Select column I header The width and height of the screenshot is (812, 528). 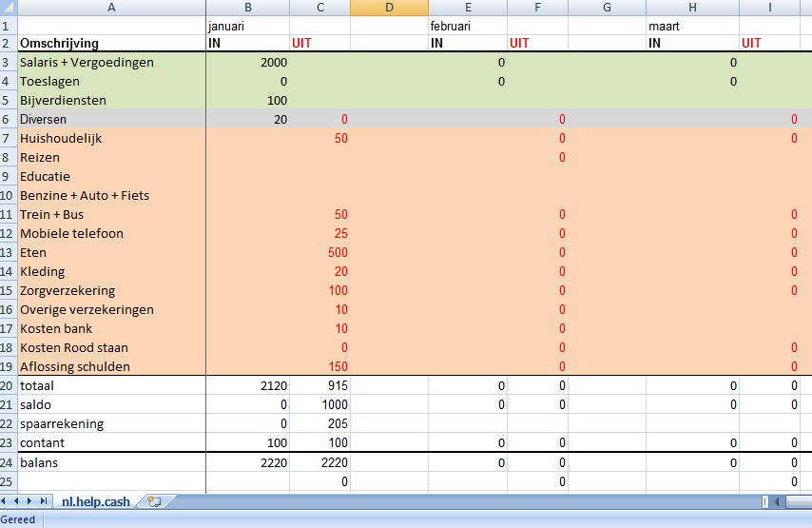pos(769,8)
